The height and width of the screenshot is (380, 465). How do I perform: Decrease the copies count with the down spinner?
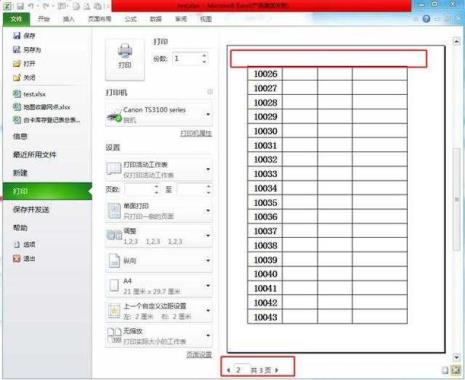(204, 61)
